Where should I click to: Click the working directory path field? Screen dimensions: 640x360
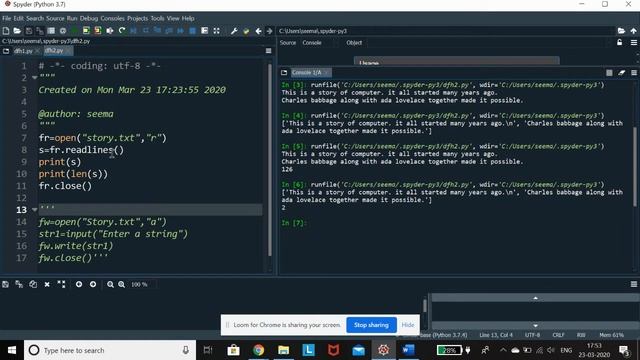point(446,31)
